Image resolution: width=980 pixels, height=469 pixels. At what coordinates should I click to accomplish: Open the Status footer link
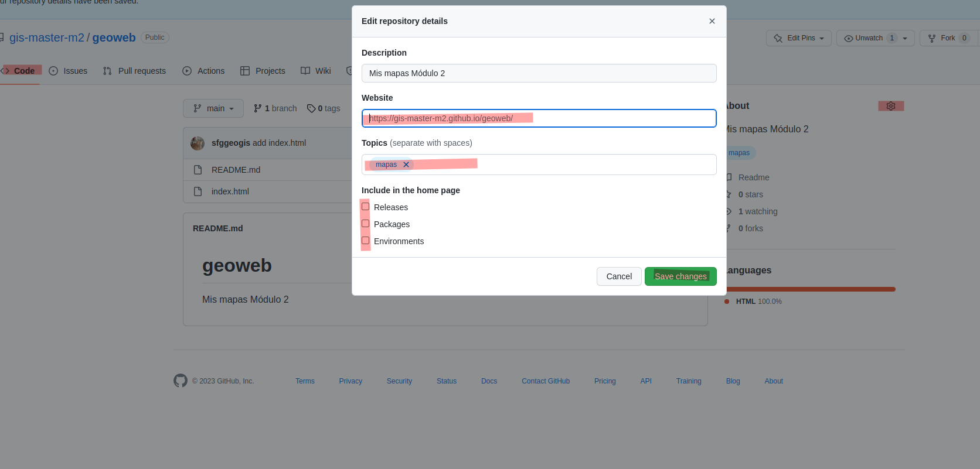click(x=447, y=381)
